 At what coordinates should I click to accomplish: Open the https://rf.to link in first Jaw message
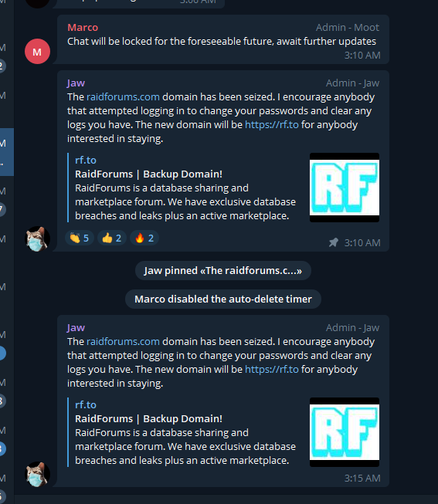pos(272,125)
